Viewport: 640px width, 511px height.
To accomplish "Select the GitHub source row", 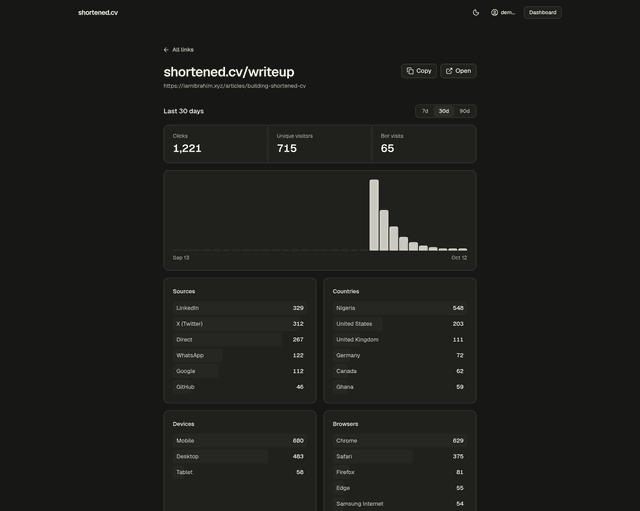I will 240,387.
